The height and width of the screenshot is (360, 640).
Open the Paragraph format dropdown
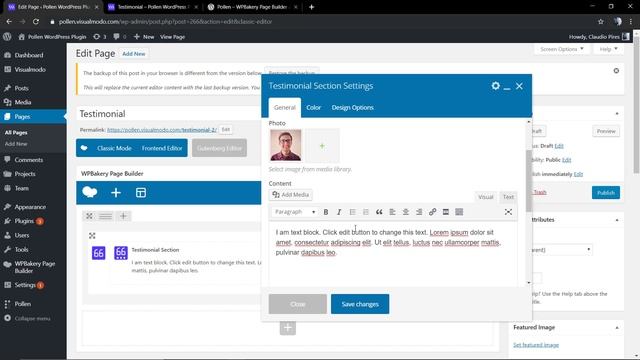pos(294,212)
